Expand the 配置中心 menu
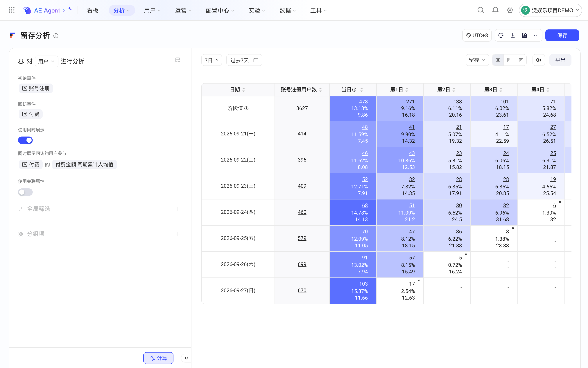588x368 pixels. (220, 10)
